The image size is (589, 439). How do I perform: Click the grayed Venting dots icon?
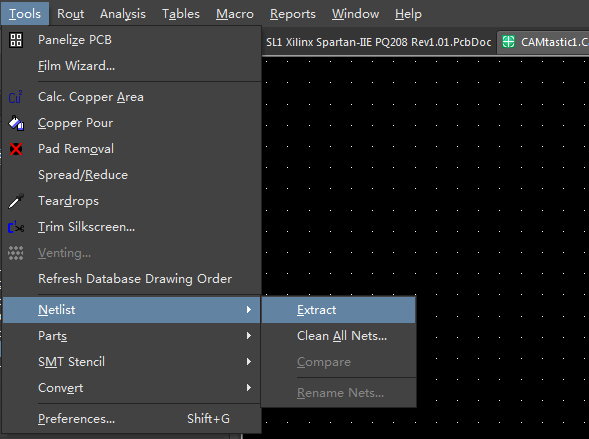tap(16, 253)
